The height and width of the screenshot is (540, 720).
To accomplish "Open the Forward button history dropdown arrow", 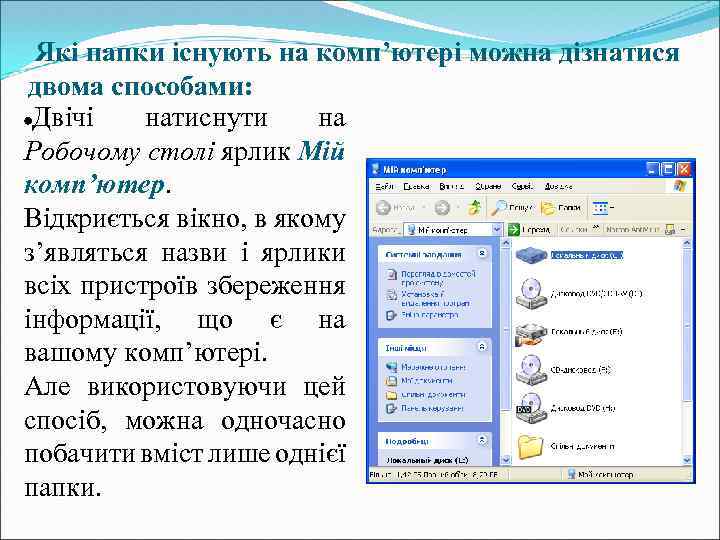I will click(458, 208).
